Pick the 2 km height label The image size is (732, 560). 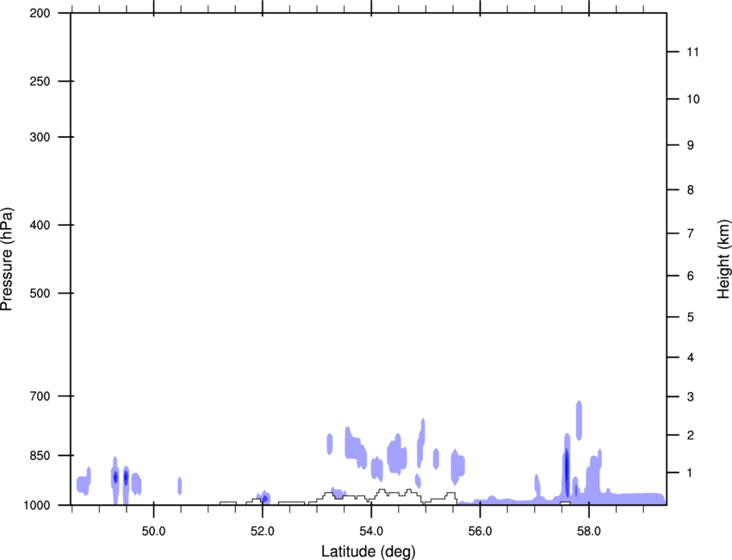[690, 435]
